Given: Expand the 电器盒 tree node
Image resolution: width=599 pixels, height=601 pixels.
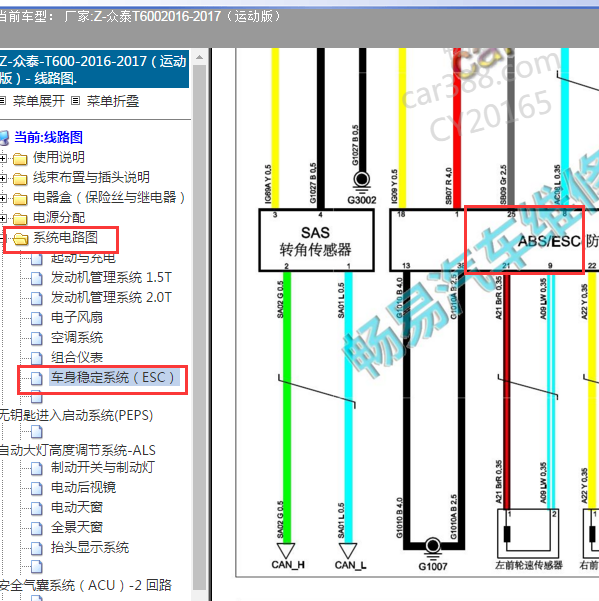Looking at the screenshot, I should pos(3,199).
